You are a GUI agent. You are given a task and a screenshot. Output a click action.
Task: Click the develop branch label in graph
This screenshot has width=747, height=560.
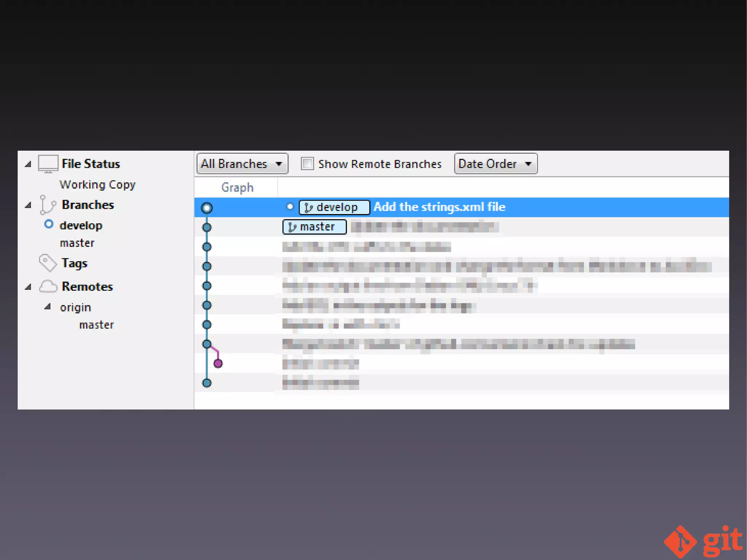[334, 207]
